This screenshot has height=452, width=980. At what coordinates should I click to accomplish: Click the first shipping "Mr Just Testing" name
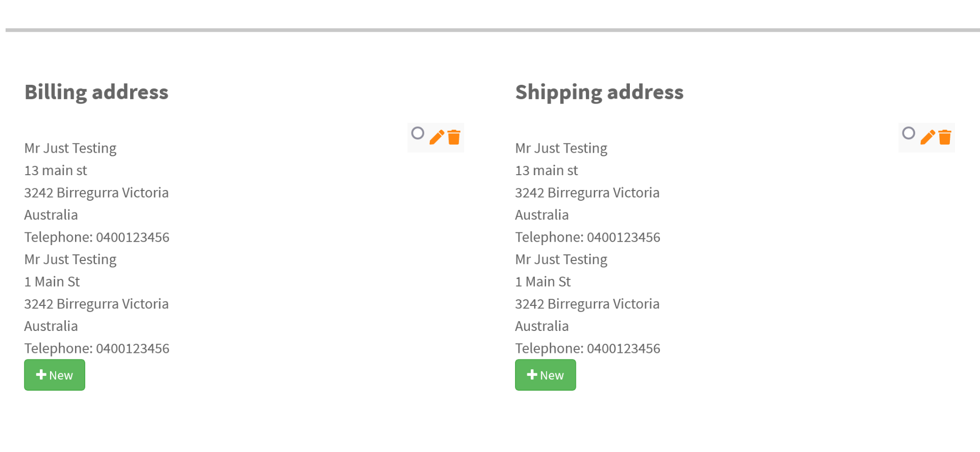561,148
